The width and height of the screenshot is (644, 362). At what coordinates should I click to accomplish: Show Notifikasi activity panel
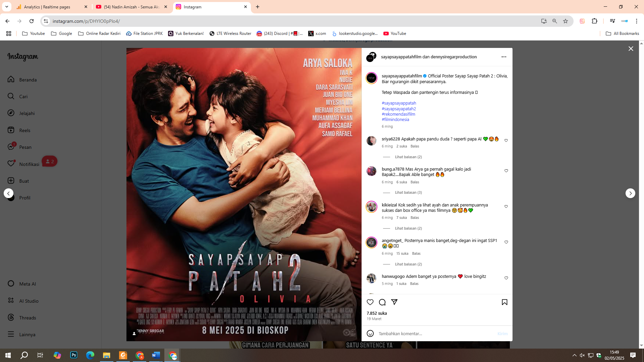click(x=23, y=164)
